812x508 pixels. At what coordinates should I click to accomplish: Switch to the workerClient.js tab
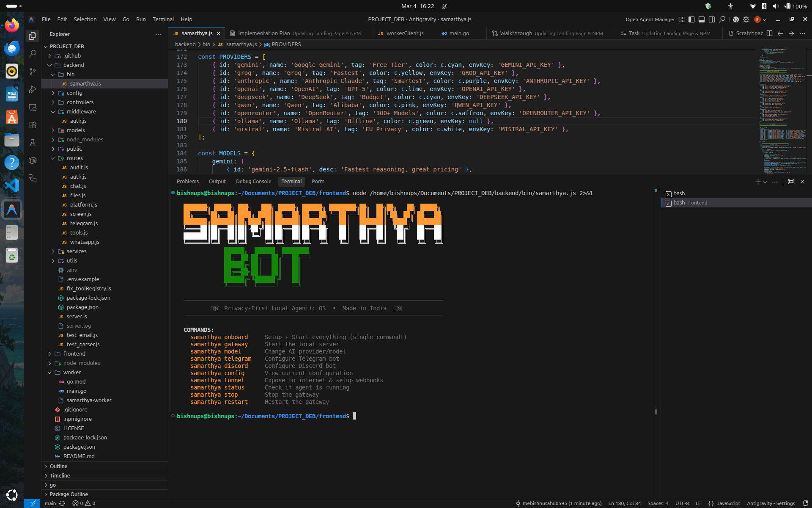tap(404, 33)
